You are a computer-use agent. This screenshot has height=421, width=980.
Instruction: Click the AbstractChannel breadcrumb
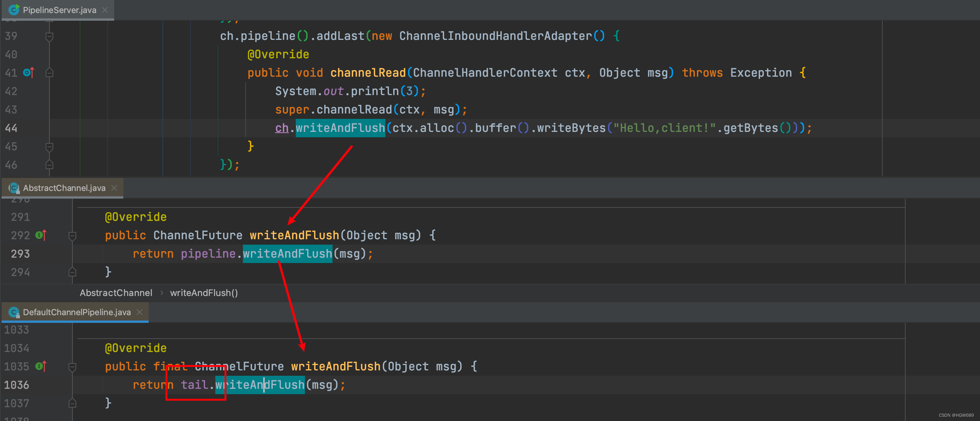[x=116, y=293]
